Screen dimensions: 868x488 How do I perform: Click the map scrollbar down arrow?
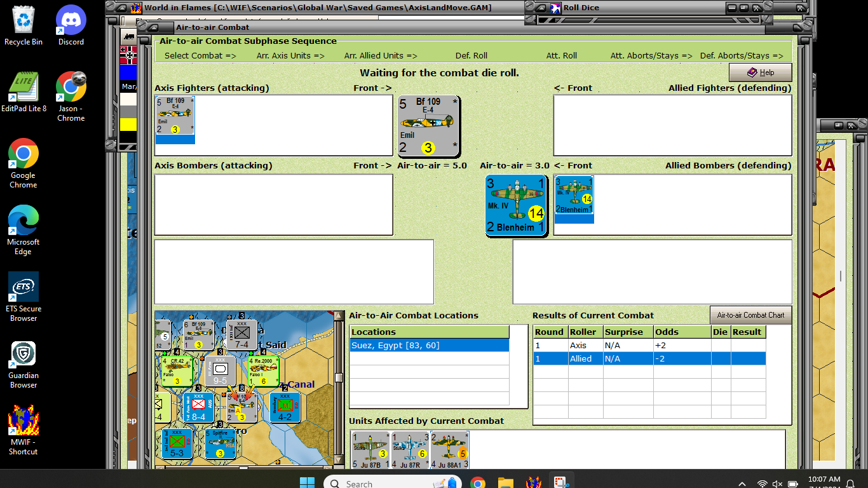(339, 459)
